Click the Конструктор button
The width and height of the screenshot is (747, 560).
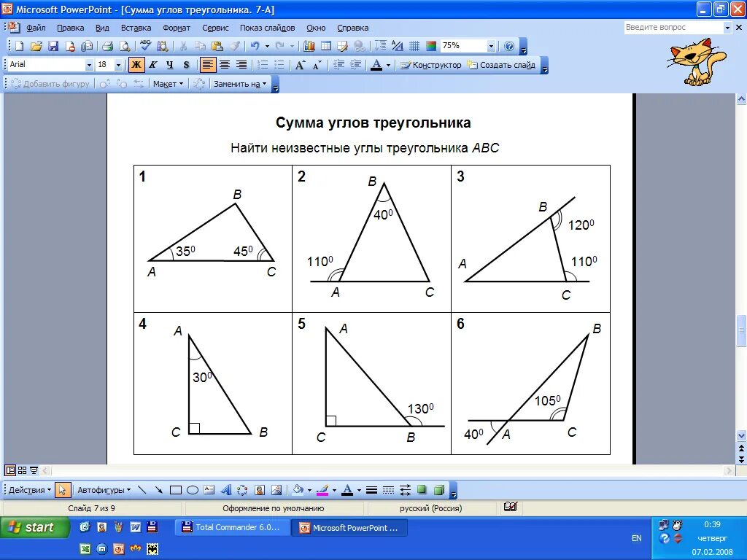(x=430, y=65)
